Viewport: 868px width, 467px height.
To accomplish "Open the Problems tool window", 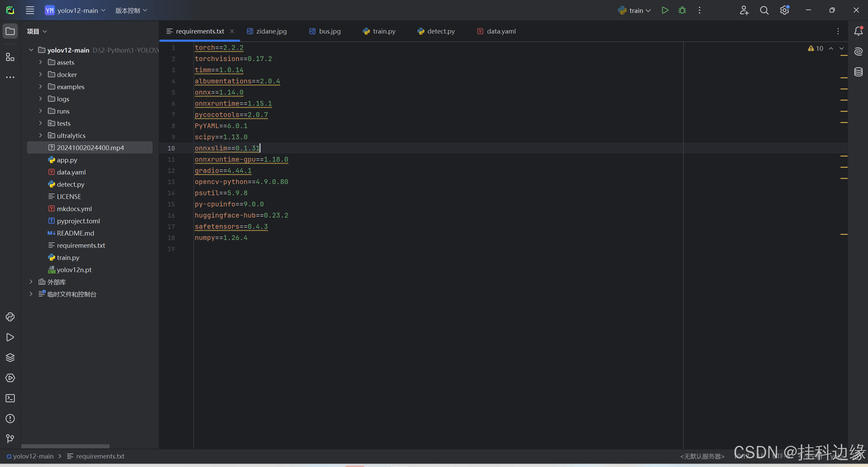I will coord(10,419).
